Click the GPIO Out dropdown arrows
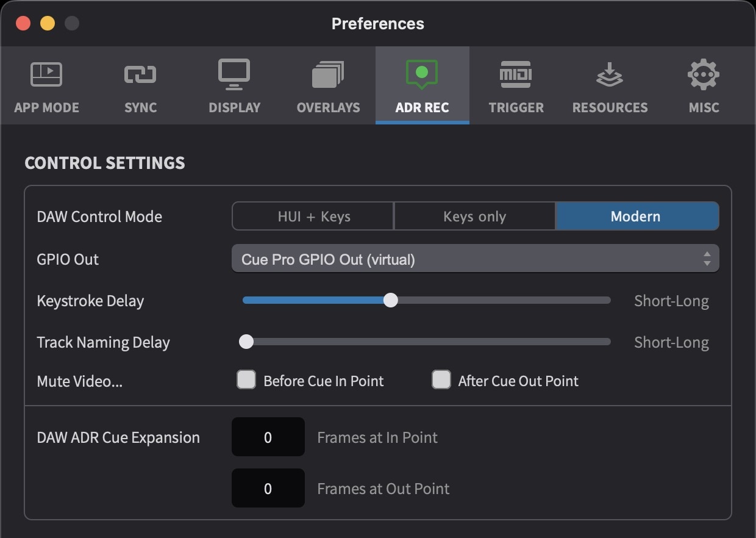Viewport: 756px width, 538px height. (707, 259)
